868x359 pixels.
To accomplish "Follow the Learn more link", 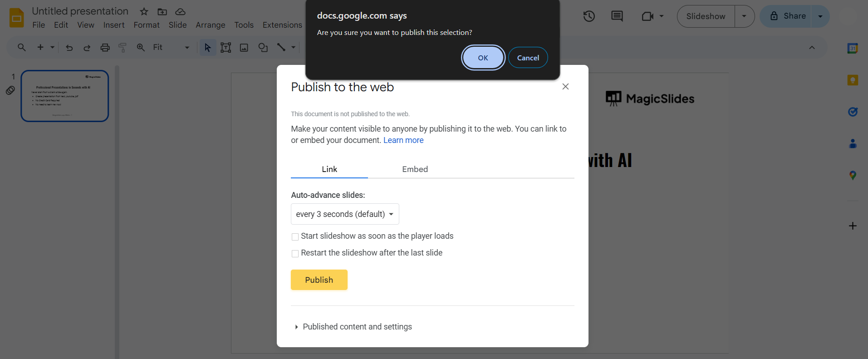I will [403, 140].
